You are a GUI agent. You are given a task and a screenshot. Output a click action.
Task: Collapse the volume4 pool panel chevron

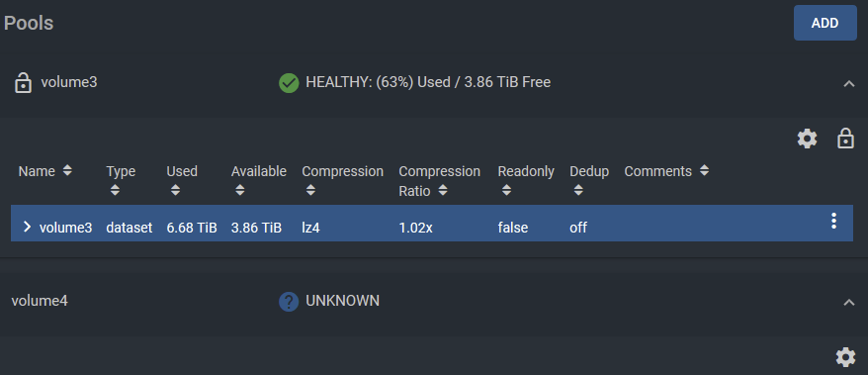click(x=848, y=302)
